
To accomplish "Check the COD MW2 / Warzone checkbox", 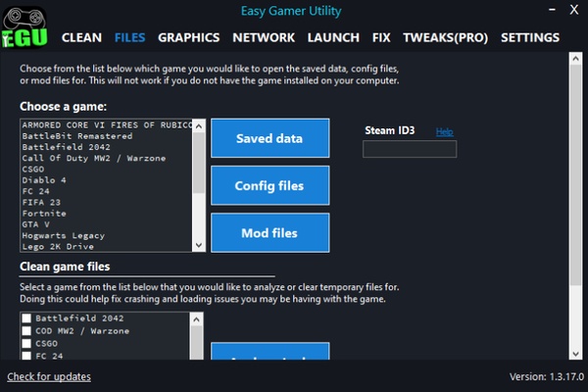I will click(26, 331).
